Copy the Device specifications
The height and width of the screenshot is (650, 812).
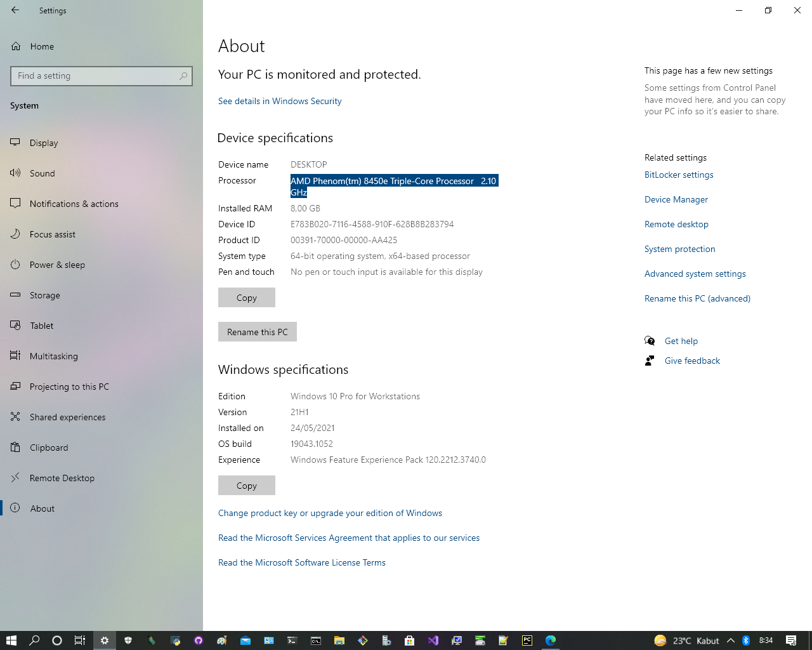247,298
